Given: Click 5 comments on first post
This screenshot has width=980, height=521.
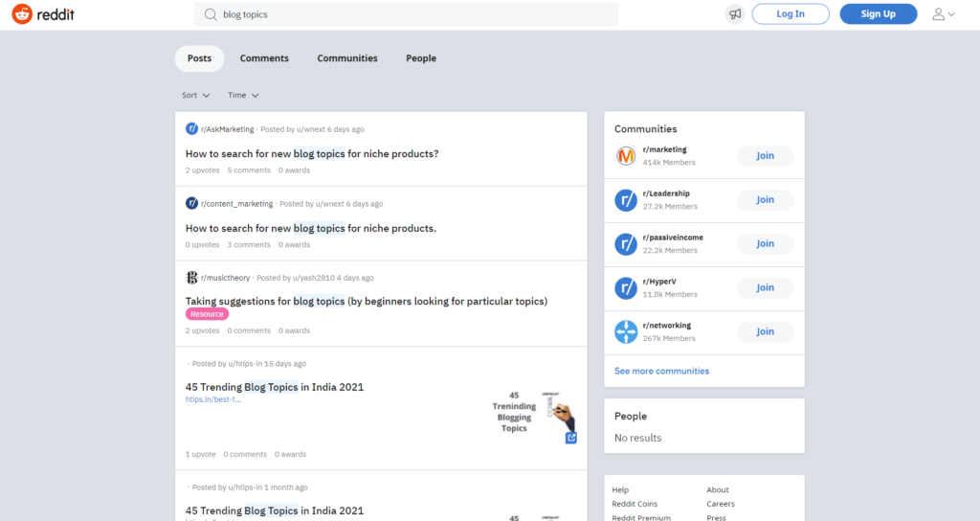Looking at the screenshot, I should (x=249, y=170).
